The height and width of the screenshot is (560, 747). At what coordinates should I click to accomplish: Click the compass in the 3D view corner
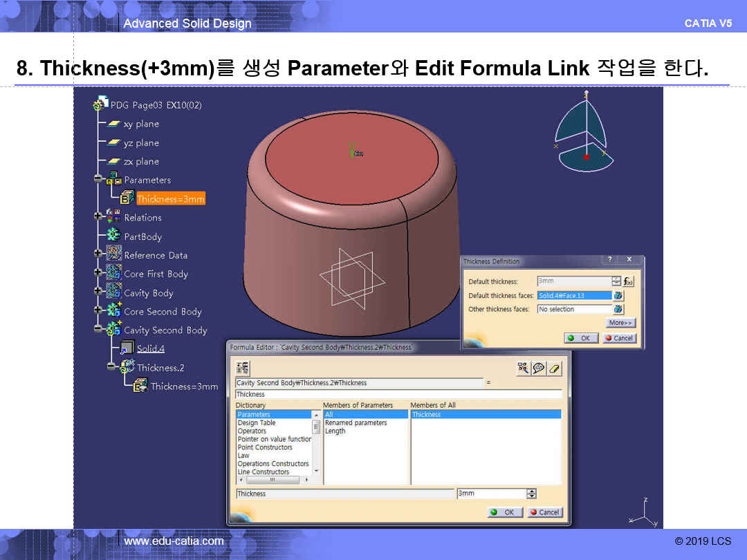click(x=586, y=131)
